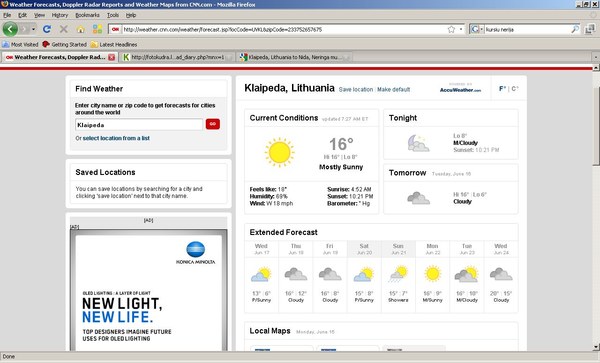The width and height of the screenshot is (600, 363).
Task: Close the Weather Forecasts tab
Action: click(111, 57)
